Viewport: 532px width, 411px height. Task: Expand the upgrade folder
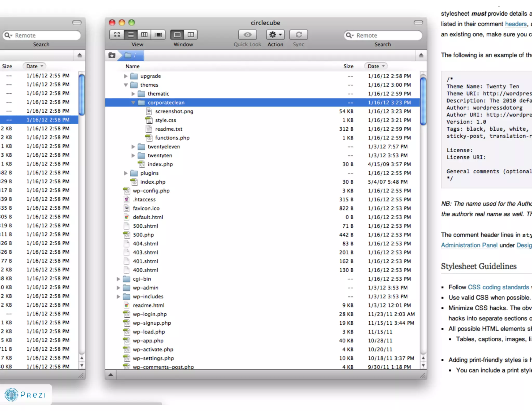(x=126, y=76)
